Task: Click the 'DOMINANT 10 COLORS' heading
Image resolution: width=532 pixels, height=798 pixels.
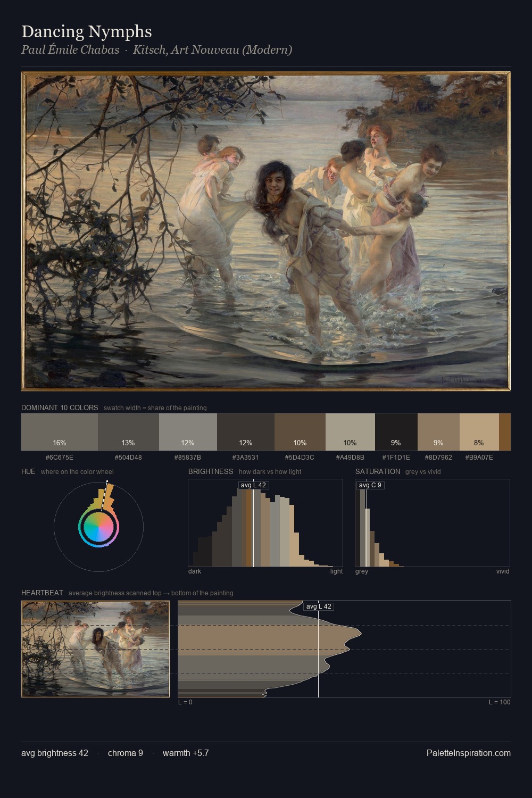Action: (x=60, y=408)
